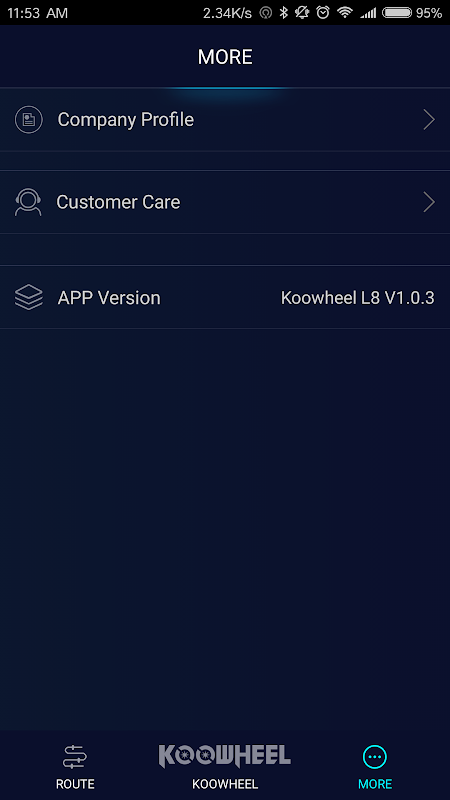This screenshot has height=800, width=450.
Task: Tap the alarm clock status icon
Action: [x=323, y=13]
